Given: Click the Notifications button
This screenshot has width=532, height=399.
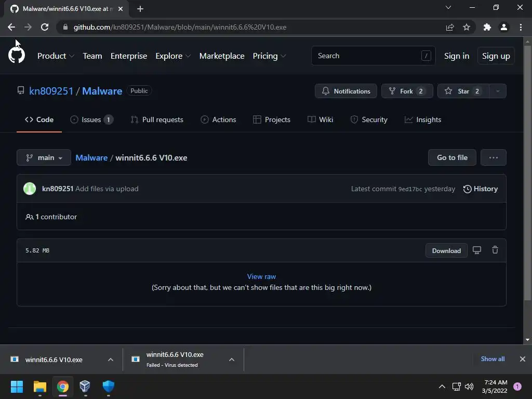Looking at the screenshot, I should [x=345, y=91].
